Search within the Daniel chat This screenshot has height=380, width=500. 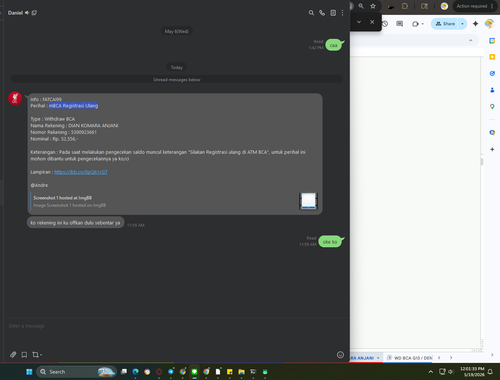311,13
